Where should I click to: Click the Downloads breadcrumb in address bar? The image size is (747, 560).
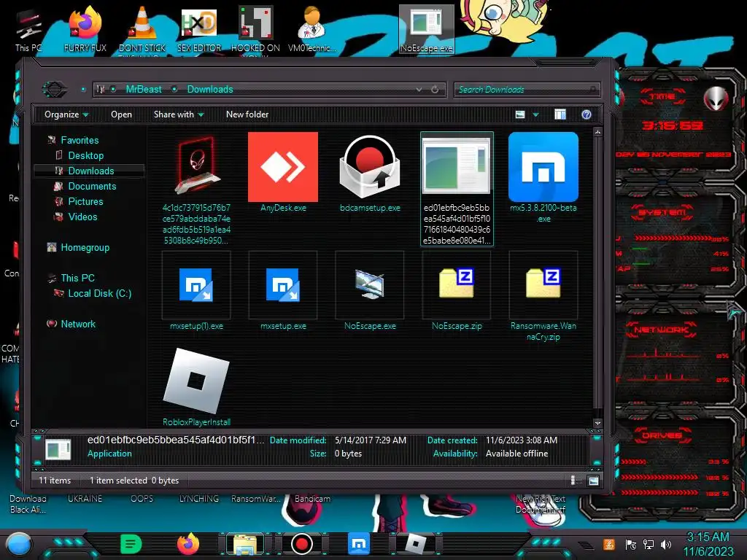[210, 89]
